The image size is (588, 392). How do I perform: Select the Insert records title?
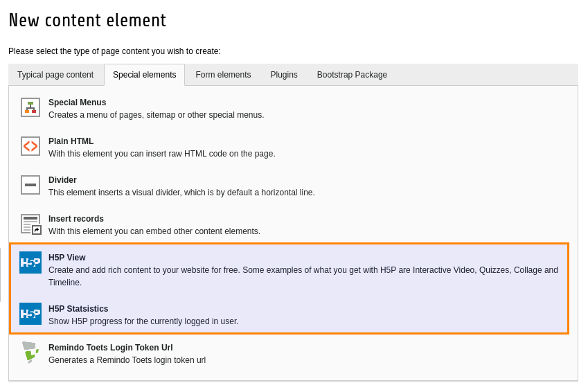pos(75,219)
